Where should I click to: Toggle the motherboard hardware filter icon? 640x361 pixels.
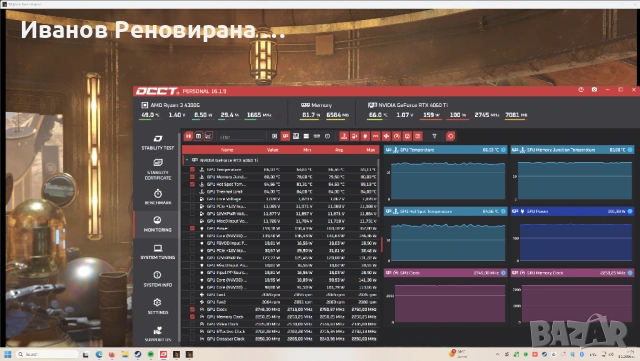coord(296,136)
